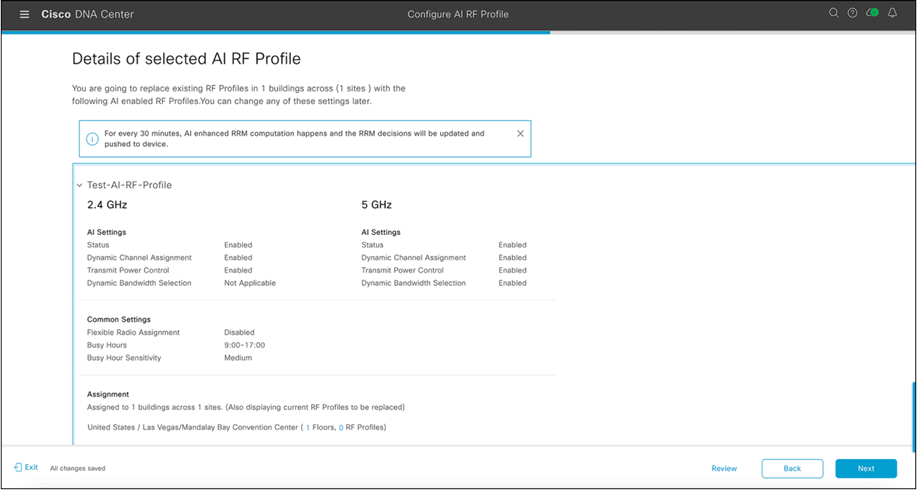The height and width of the screenshot is (490, 917).
Task: Click the Review link
Action: 724,468
